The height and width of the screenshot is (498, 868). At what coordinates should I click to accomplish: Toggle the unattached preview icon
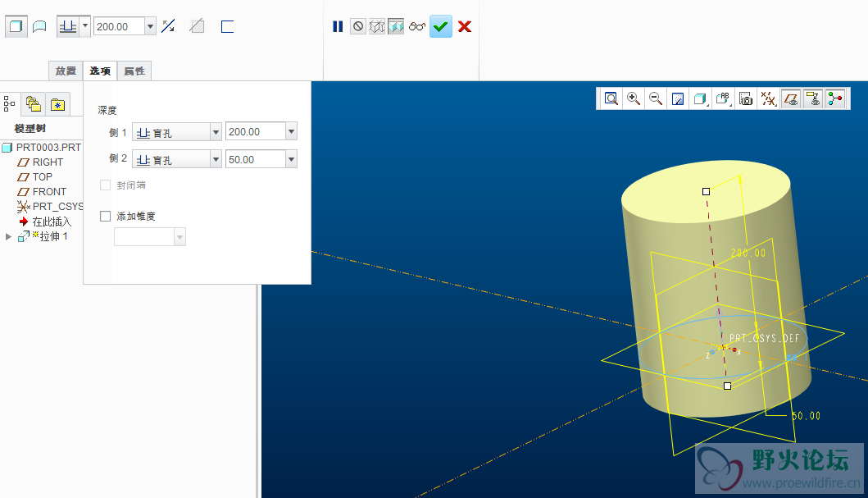(x=377, y=26)
